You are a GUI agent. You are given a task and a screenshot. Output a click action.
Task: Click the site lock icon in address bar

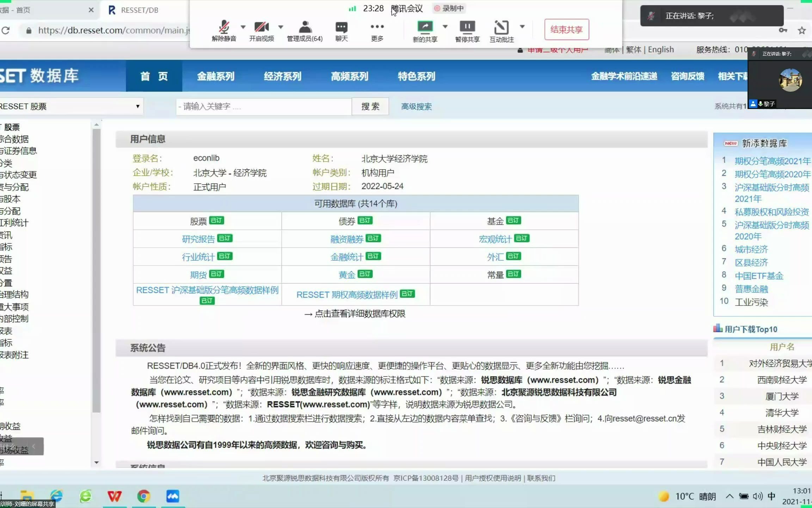(29, 31)
